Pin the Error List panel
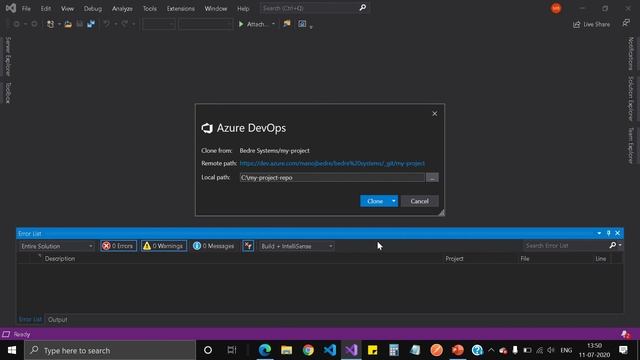 [x=608, y=233]
